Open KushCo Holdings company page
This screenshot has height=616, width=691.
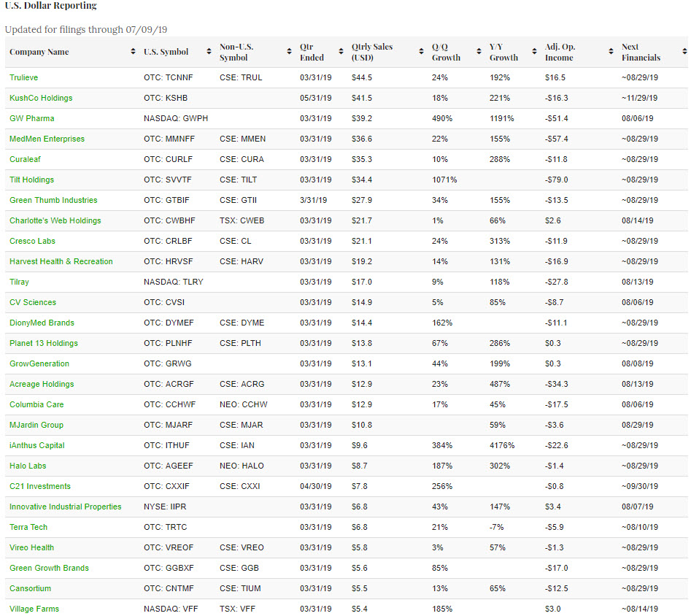click(41, 98)
